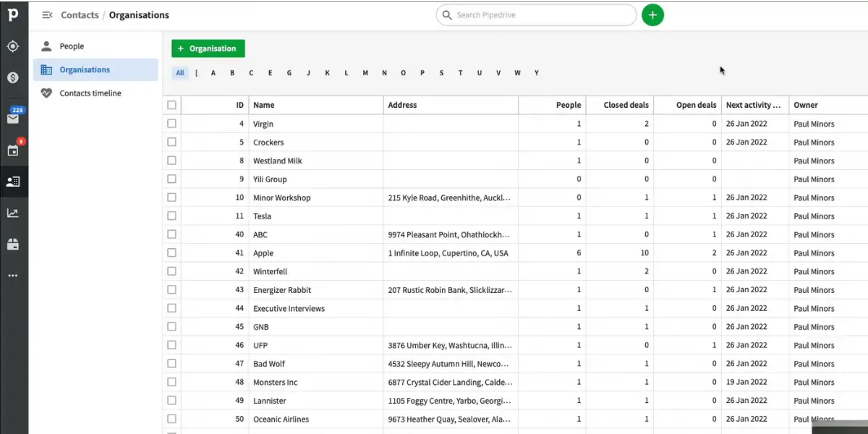The width and height of the screenshot is (868, 434).
Task: Open the Bad Wolf organisation
Action: pos(270,364)
